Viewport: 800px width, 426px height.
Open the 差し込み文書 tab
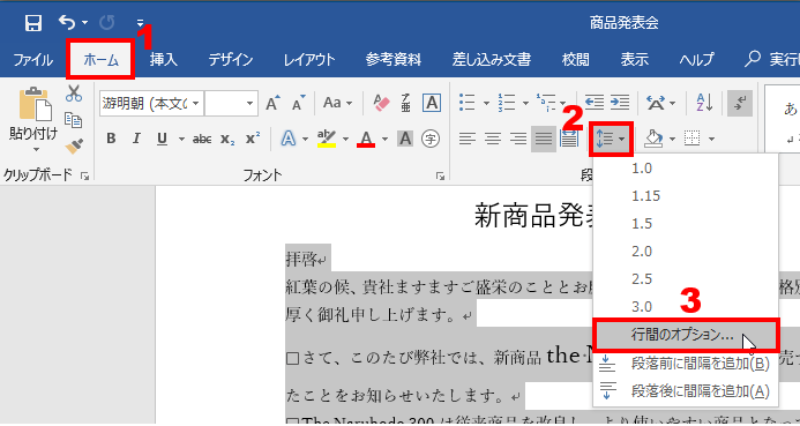coord(491,60)
